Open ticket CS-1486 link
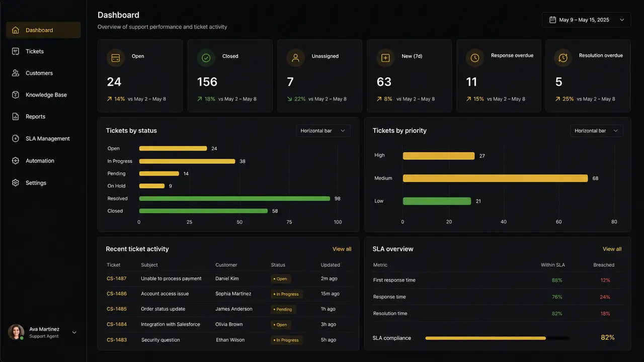The height and width of the screenshot is (362, 644). tap(117, 294)
